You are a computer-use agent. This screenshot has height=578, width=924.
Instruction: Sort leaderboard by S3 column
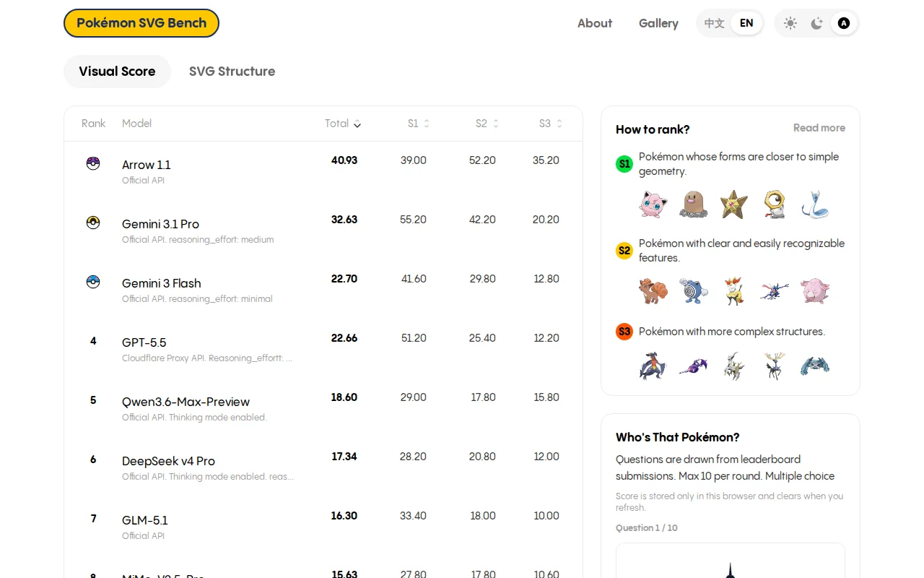[x=551, y=124]
